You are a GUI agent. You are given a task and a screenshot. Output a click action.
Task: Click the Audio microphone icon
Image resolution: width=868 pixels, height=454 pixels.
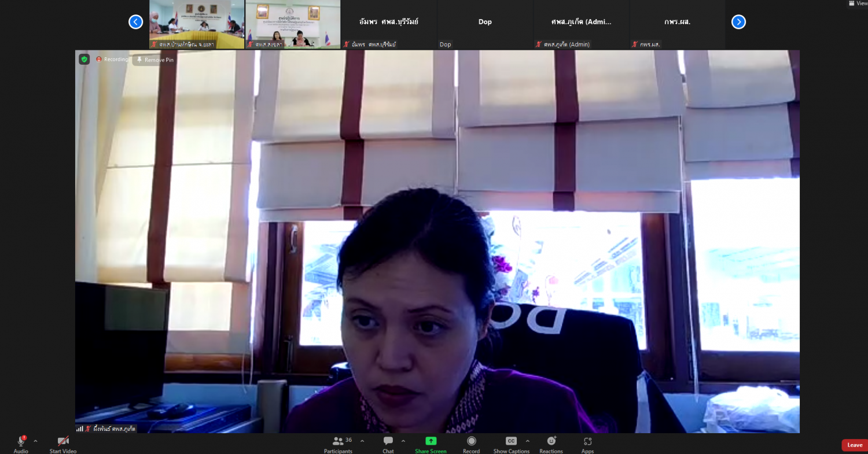21,441
